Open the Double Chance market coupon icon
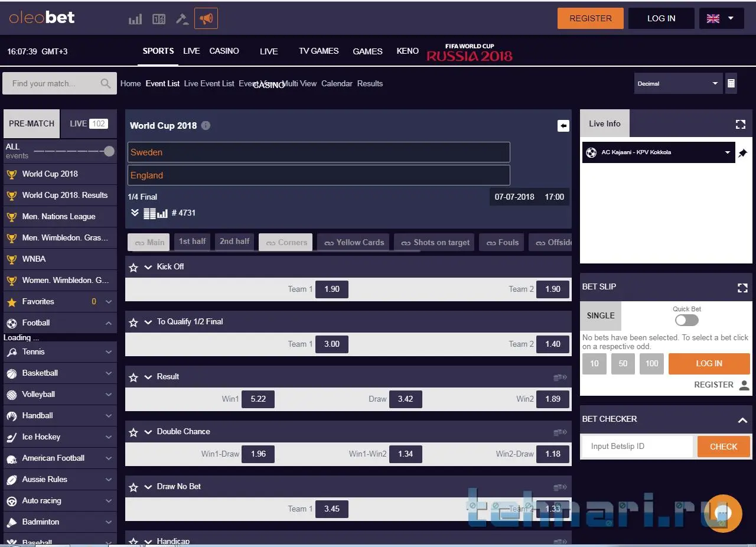The height and width of the screenshot is (547, 756). pos(560,432)
